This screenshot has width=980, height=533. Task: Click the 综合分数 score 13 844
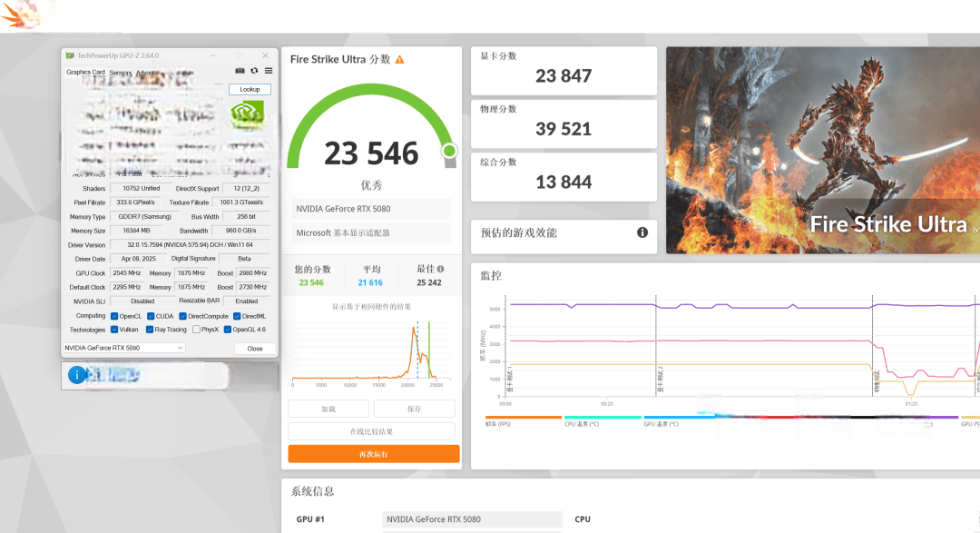(x=563, y=183)
